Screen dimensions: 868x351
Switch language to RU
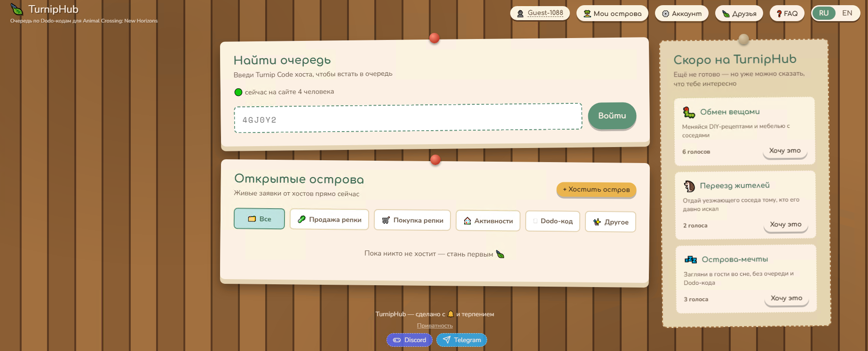[x=824, y=13]
